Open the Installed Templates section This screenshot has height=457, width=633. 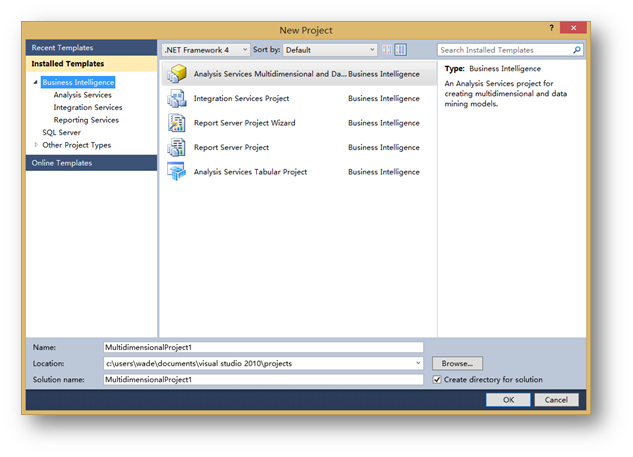[x=92, y=64]
